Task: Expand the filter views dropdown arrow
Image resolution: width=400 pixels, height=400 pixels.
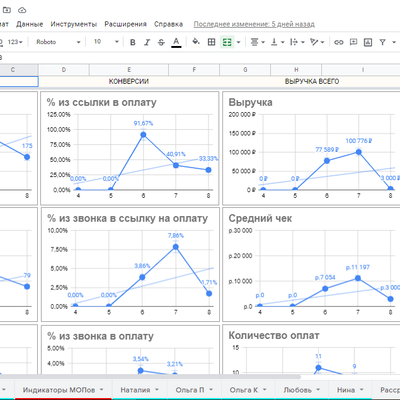Action: (x=394, y=42)
